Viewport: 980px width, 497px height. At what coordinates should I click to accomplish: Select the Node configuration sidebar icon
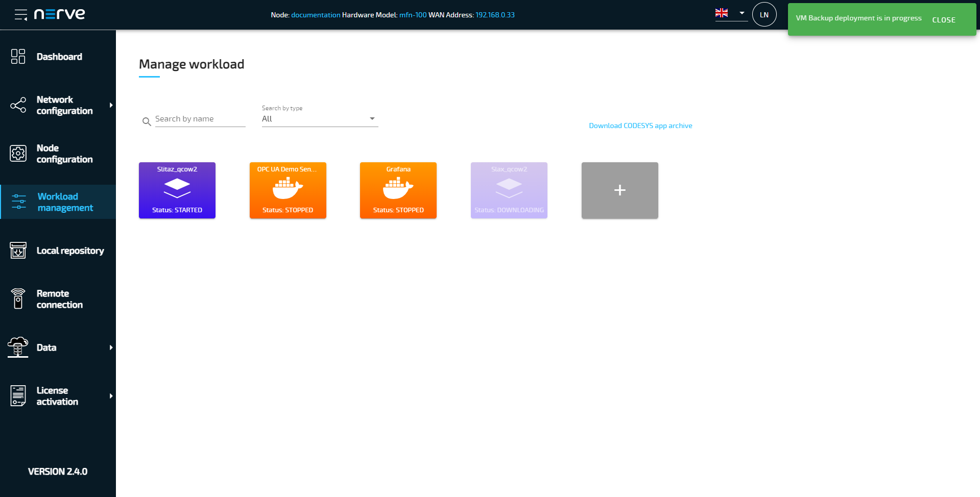[x=18, y=153]
